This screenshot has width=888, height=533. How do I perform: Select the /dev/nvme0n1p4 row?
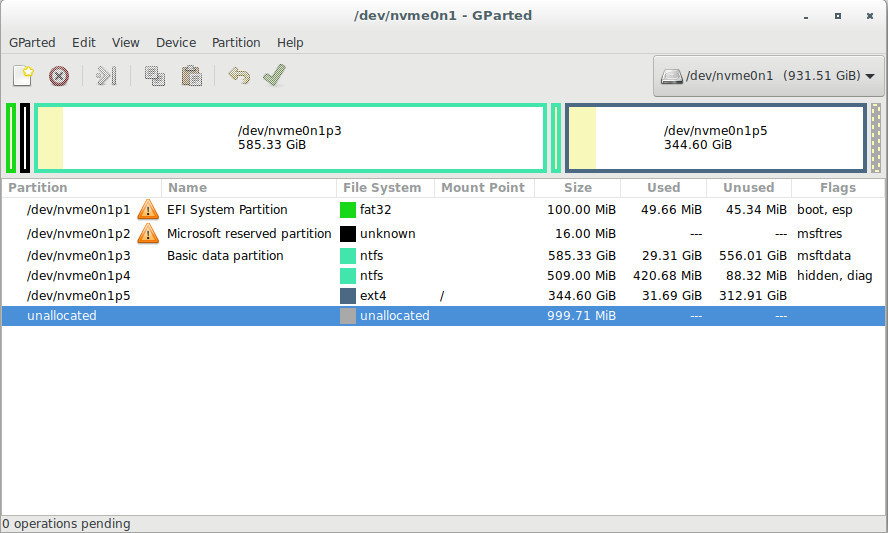(443, 276)
